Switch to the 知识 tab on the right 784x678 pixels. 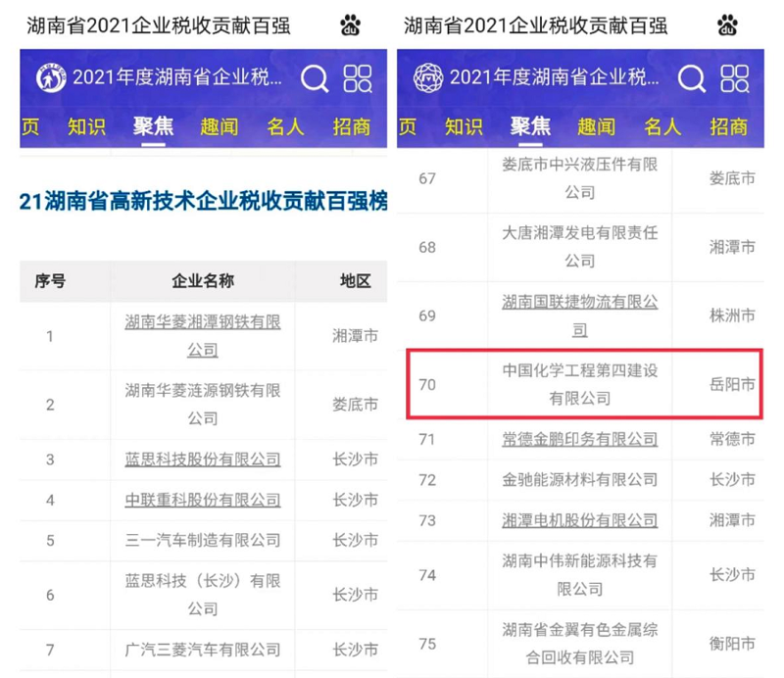(x=463, y=126)
